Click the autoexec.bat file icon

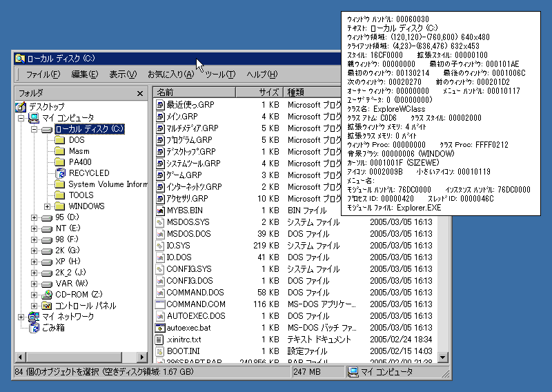point(160,328)
